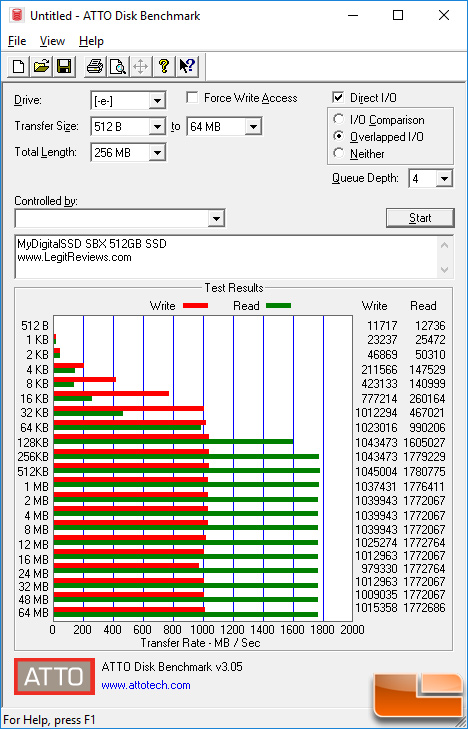Enable Force Write Access checkbox

tap(192, 98)
